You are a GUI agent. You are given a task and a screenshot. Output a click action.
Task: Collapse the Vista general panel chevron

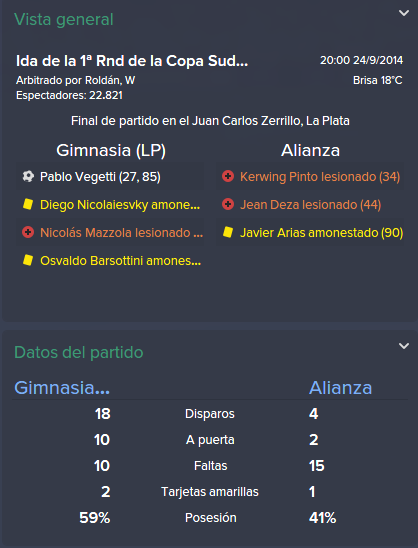[404, 13]
